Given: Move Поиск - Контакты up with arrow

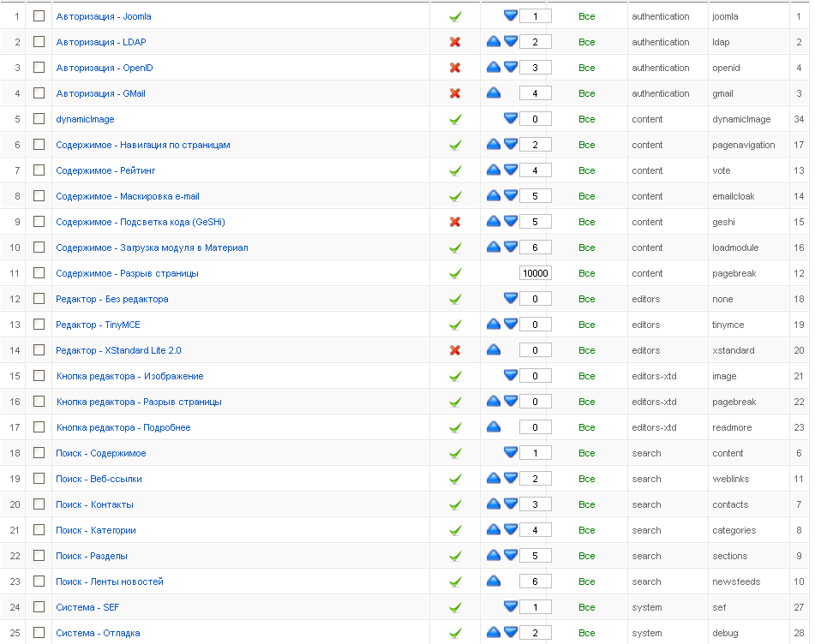Looking at the screenshot, I should [494, 504].
